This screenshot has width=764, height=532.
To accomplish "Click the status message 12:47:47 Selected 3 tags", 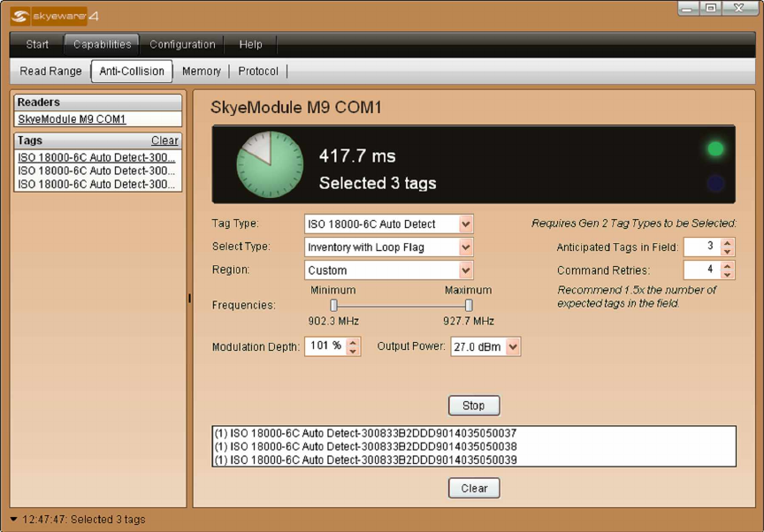I will [83, 520].
